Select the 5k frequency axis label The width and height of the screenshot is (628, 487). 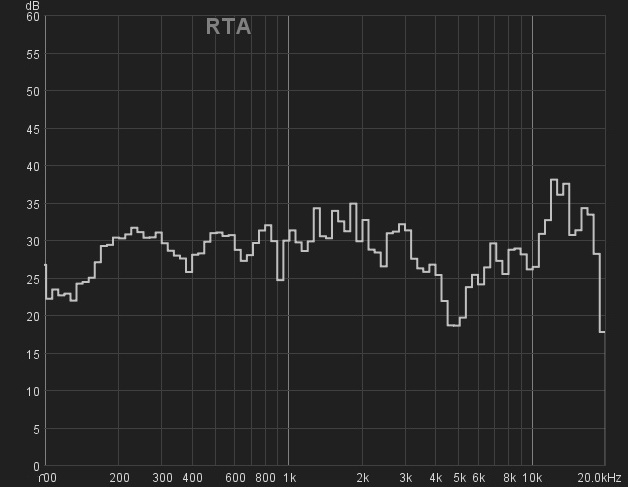pos(460,478)
